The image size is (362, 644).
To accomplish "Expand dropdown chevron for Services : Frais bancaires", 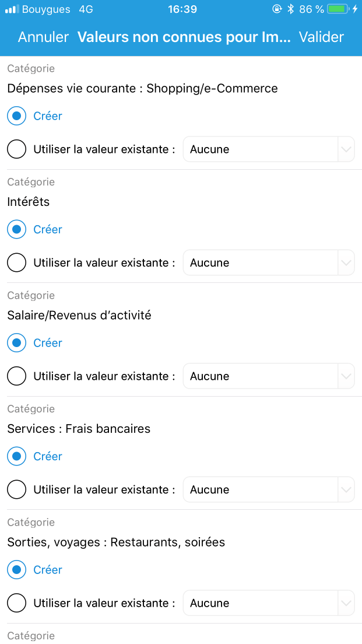I will 346,489.
